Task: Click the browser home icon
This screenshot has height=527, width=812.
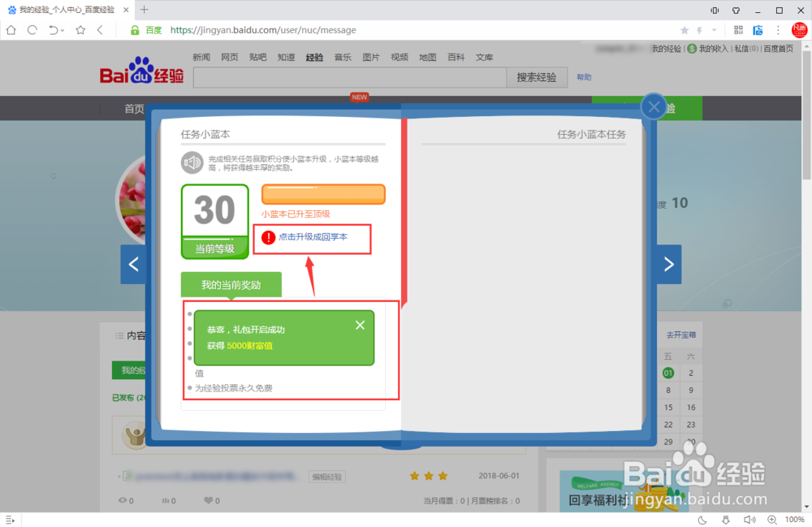Action: (x=11, y=30)
